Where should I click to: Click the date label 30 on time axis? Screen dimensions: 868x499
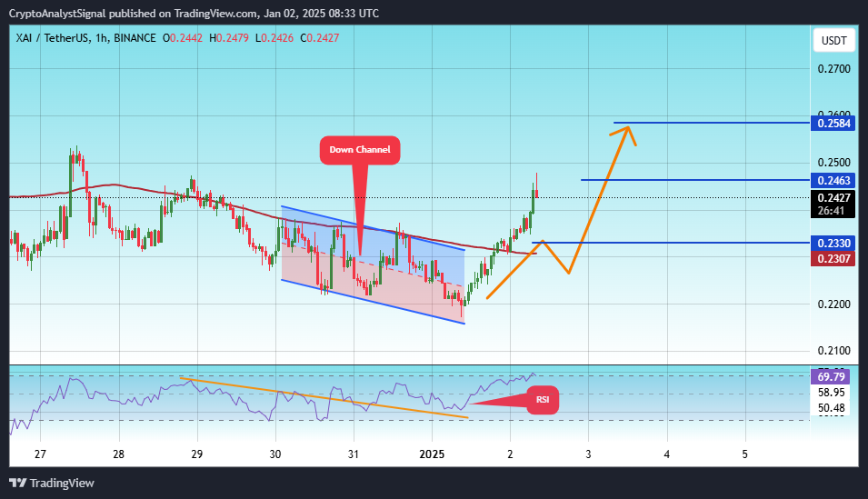click(x=275, y=454)
